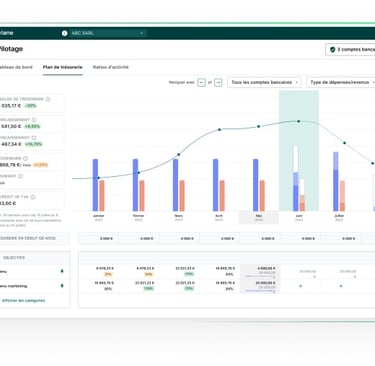Click the shield check icon for bank accounts

pyautogui.click(x=332, y=49)
